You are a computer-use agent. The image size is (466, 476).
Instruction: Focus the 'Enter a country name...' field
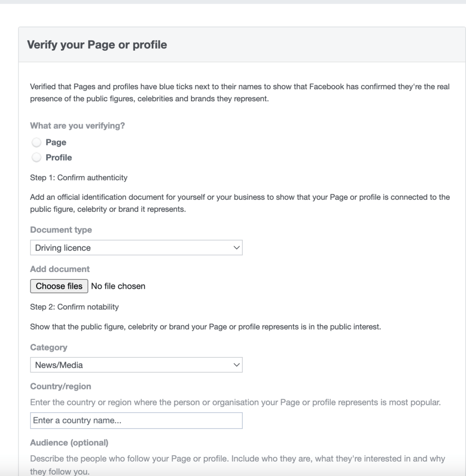tap(136, 420)
